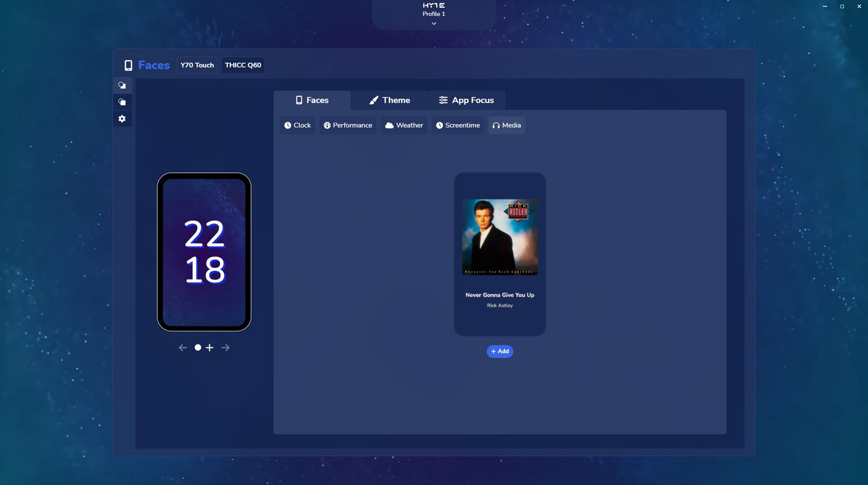Image resolution: width=868 pixels, height=485 pixels.
Task: Open settings via sidebar gear icon
Action: click(x=122, y=118)
